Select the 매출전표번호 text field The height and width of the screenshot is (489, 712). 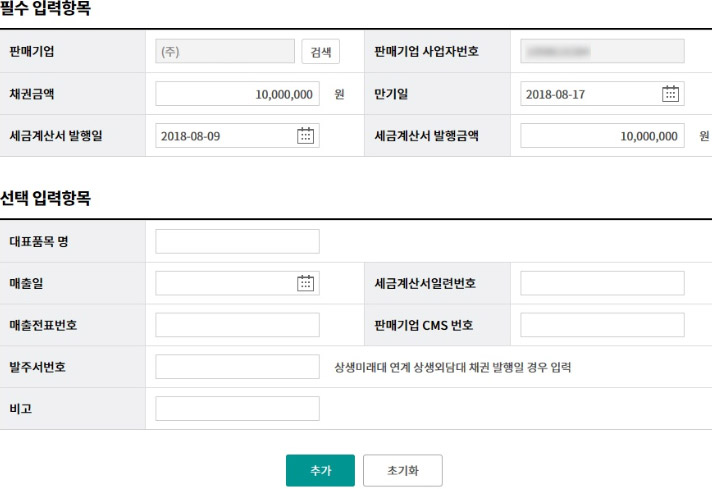237,325
